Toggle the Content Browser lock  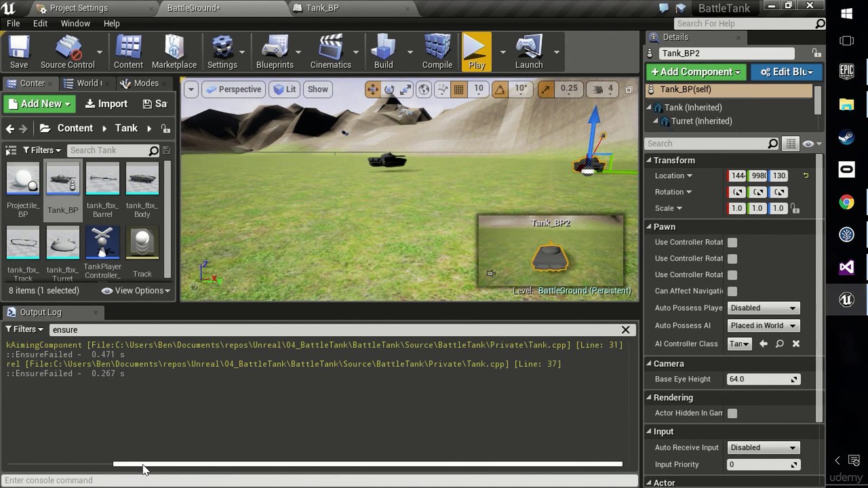point(165,129)
